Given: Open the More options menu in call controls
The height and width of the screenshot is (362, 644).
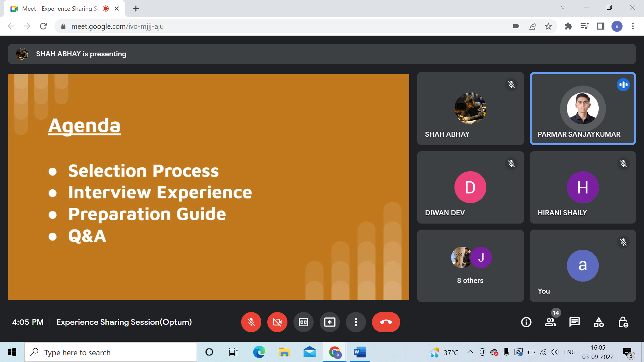Looking at the screenshot, I should coord(356,322).
